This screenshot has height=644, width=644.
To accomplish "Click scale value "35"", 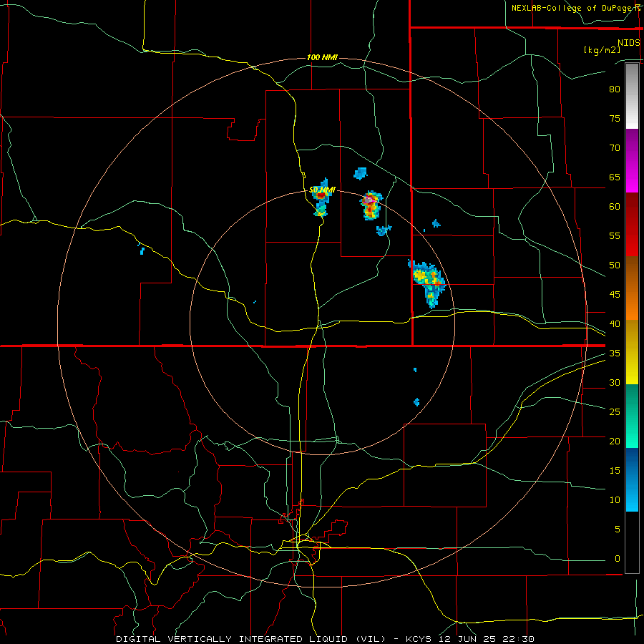I will coord(615,353).
